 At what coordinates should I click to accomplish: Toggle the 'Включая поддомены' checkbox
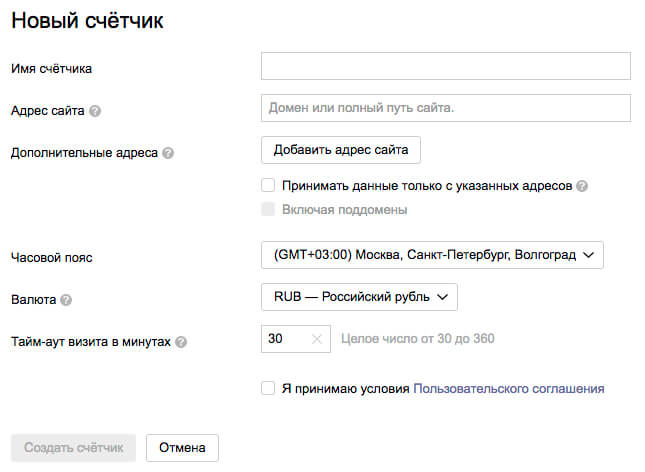click(x=268, y=210)
